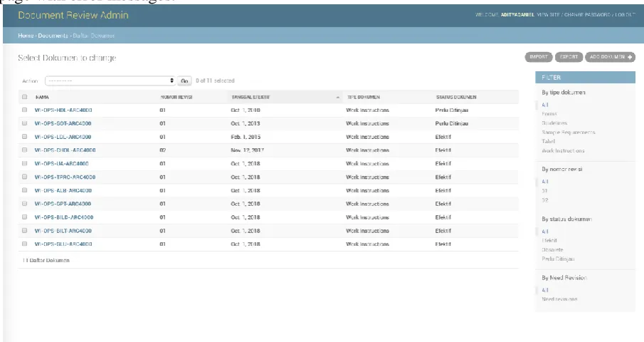Filter by Need revisions
Screen dimensions: 644x342
point(559,299)
